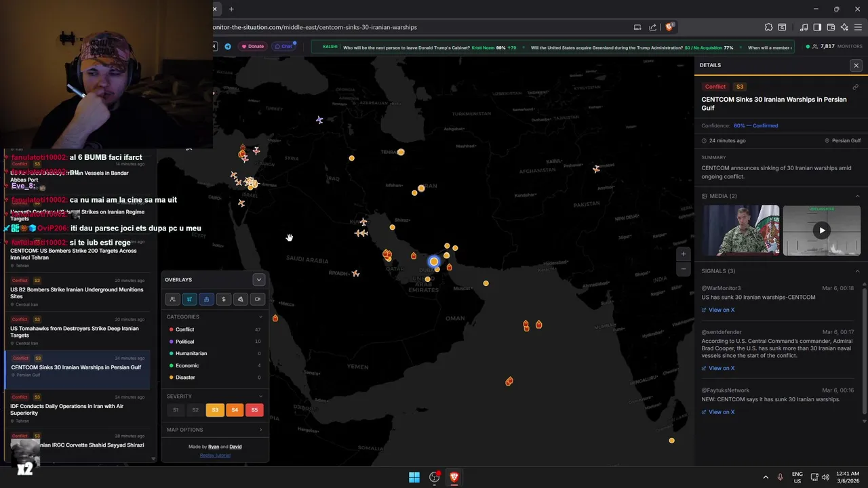Open IDF Conducts Daily Operations event

pyautogui.click(x=77, y=409)
